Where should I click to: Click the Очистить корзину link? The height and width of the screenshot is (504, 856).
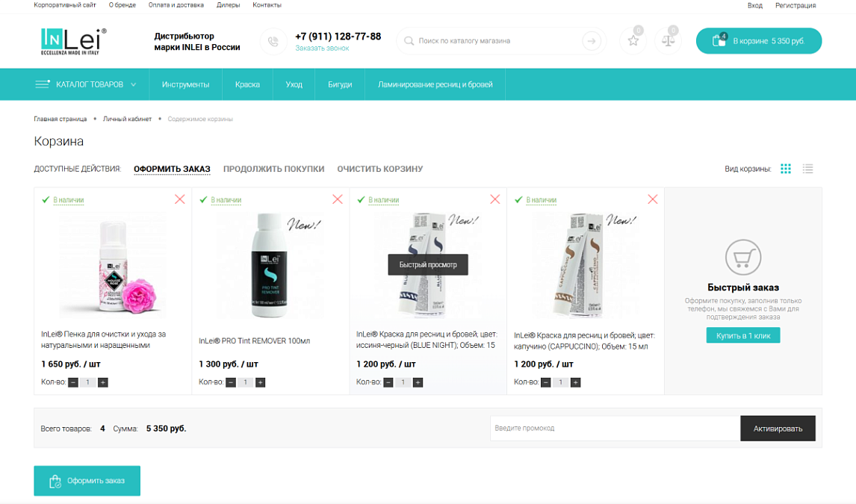pos(379,169)
